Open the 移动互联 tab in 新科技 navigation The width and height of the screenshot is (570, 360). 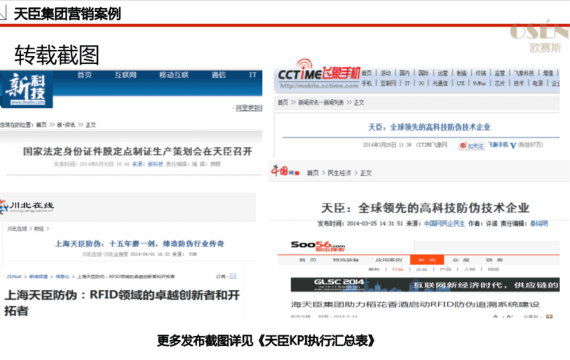pyautogui.click(x=174, y=75)
